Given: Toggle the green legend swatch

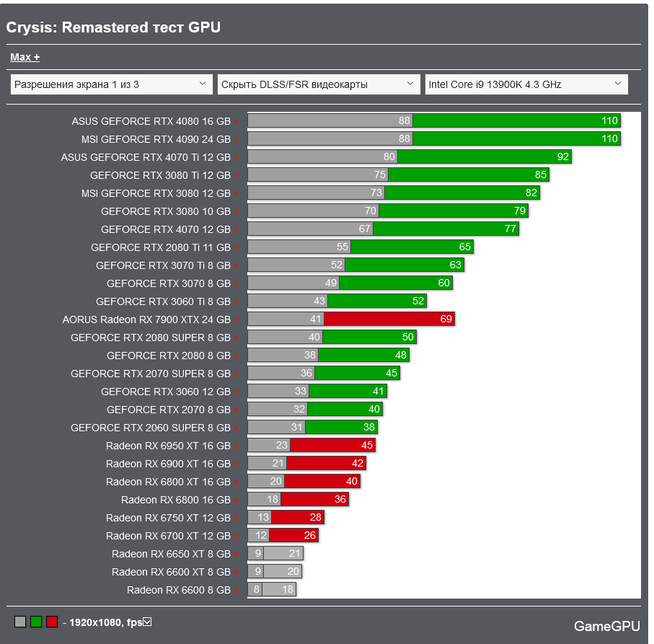Looking at the screenshot, I should pyautogui.click(x=35, y=621).
